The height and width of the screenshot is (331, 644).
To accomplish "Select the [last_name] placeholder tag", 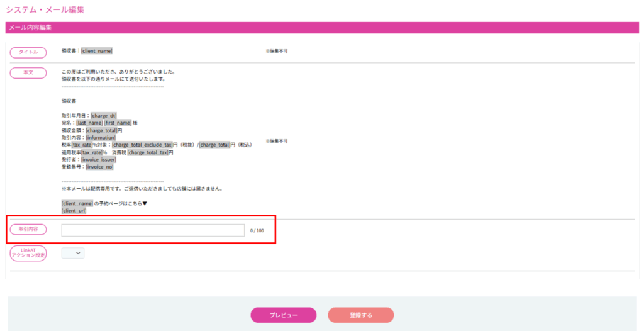I will pyautogui.click(x=89, y=123).
